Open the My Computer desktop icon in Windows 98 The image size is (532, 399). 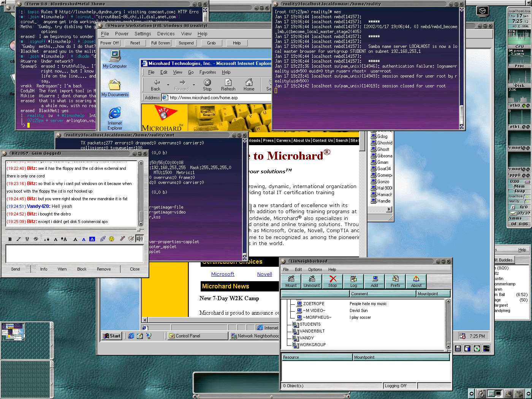115,59
